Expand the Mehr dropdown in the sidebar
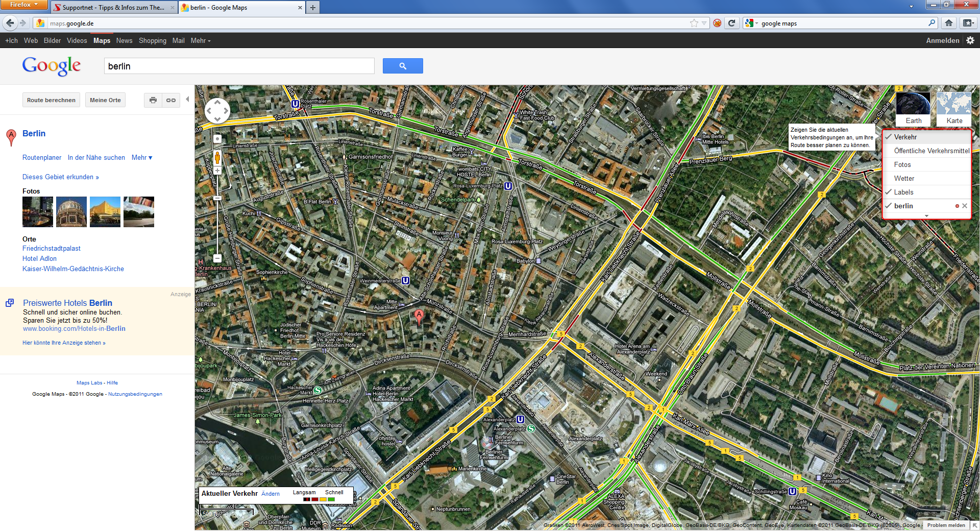Image resolution: width=980 pixels, height=531 pixels. coord(141,157)
